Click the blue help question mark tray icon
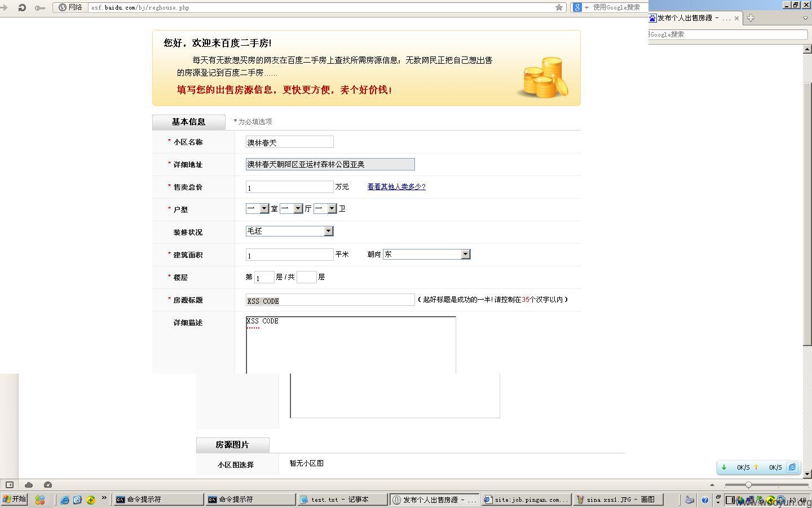812x508 pixels. pyautogui.click(x=705, y=500)
